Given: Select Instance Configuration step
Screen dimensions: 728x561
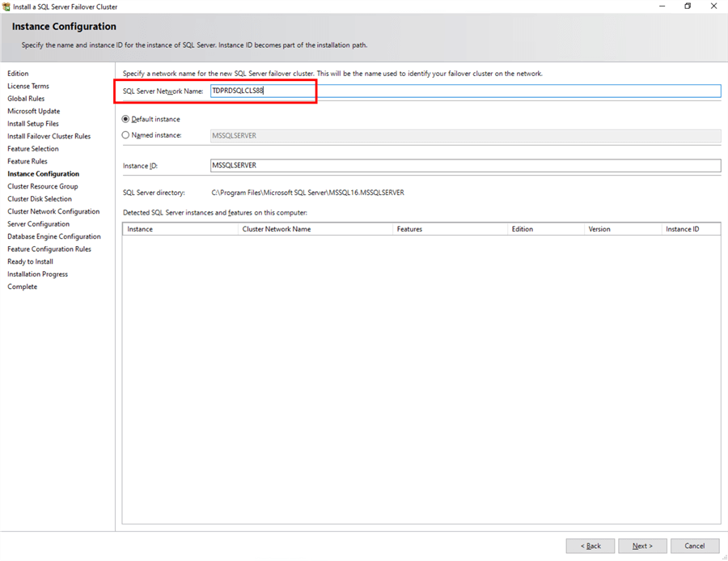Looking at the screenshot, I should click(x=43, y=174).
